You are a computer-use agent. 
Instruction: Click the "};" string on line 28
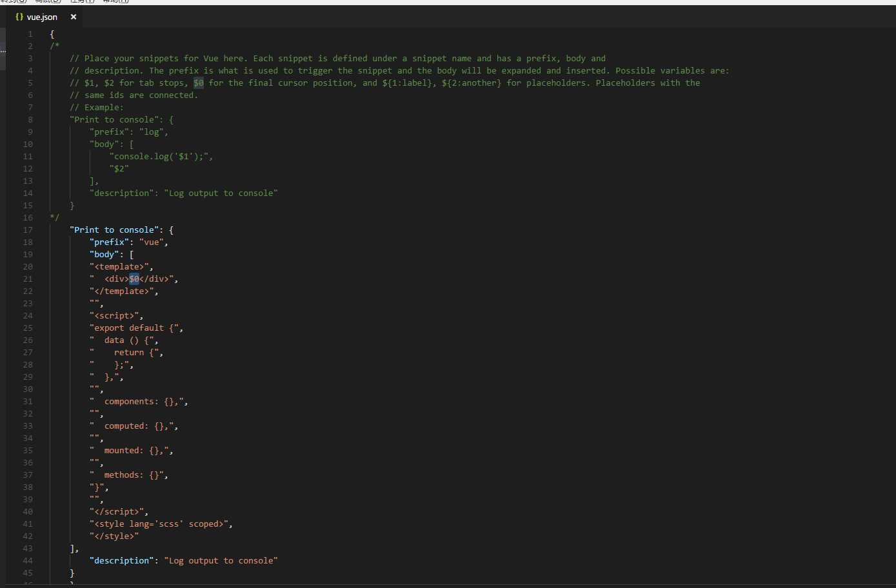point(112,365)
